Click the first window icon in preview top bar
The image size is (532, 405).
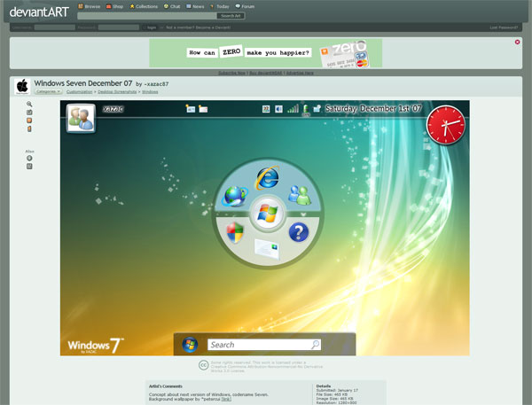[x=191, y=109]
